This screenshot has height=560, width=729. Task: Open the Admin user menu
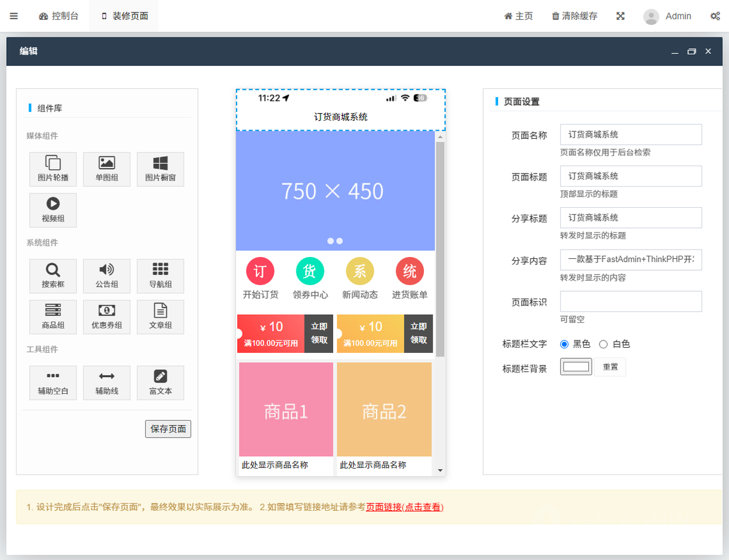pos(667,16)
